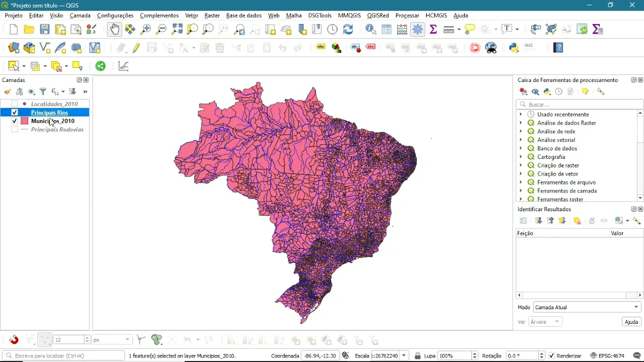
Task: Create a new project
Action: 14,30
